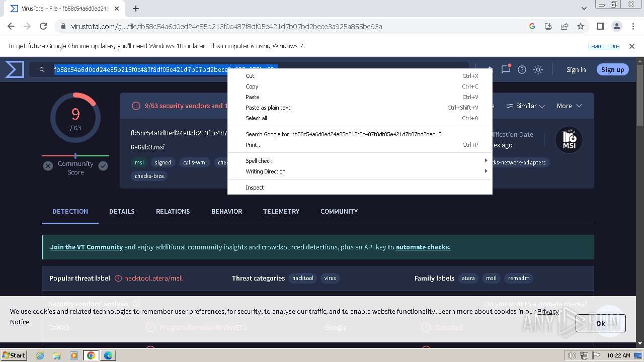Click the Share this page icon
Viewport: 644px width, 362px height.
point(565,26)
